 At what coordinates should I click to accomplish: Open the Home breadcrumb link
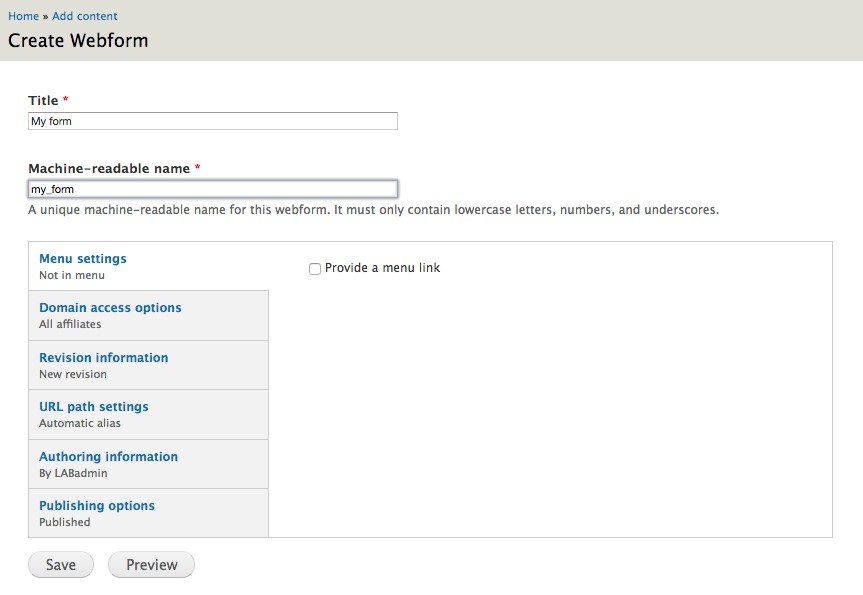(x=23, y=16)
